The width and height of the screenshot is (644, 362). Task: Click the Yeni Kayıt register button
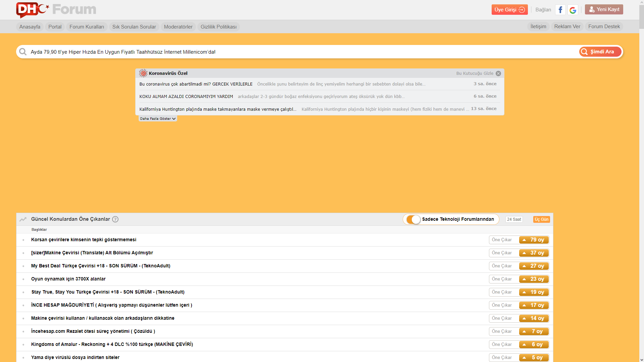point(604,9)
